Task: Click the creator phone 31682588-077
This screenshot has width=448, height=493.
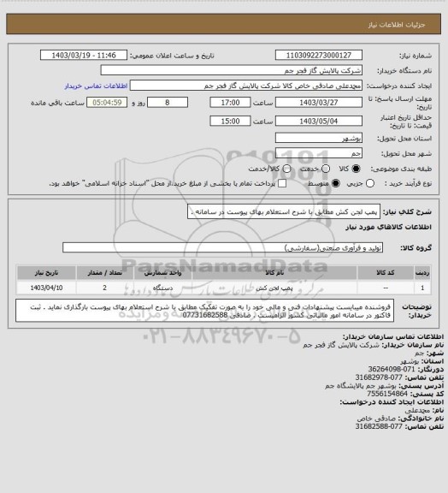Action: tap(379, 426)
